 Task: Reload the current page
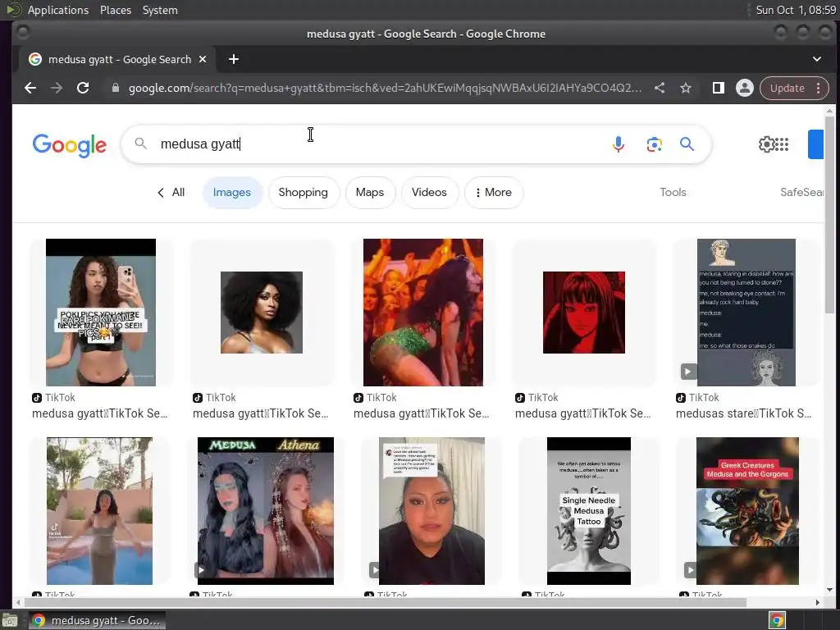[x=83, y=88]
